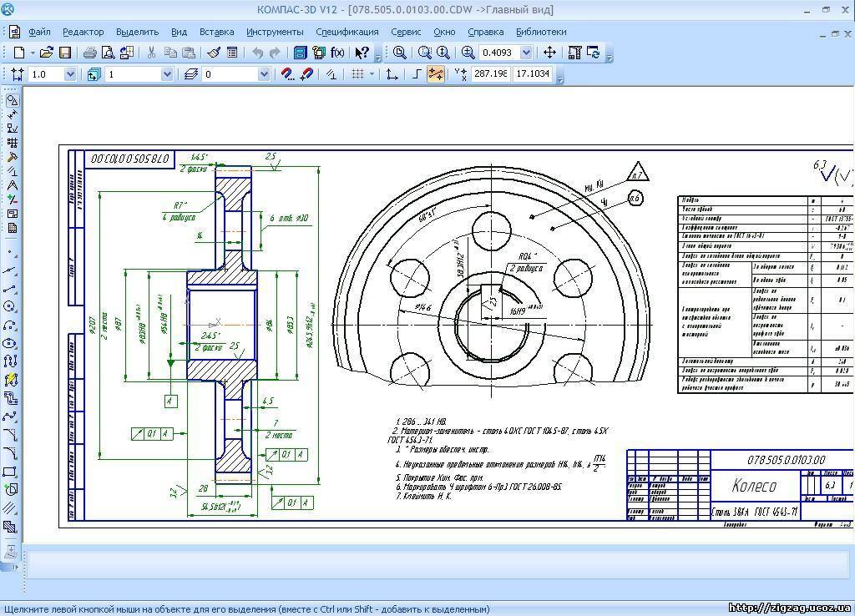Open the Сервис menu
855x616 pixels.
[x=407, y=32]
